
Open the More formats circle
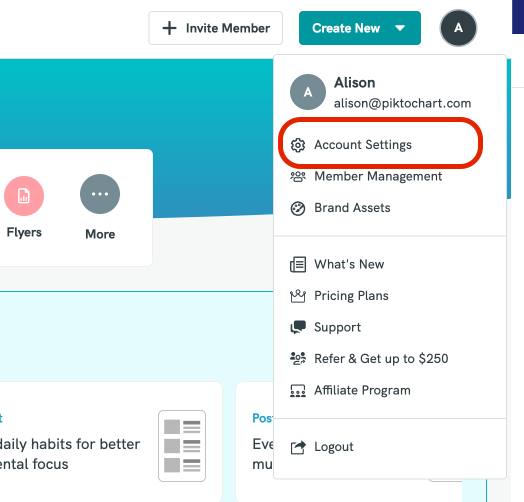coord(100,194)
